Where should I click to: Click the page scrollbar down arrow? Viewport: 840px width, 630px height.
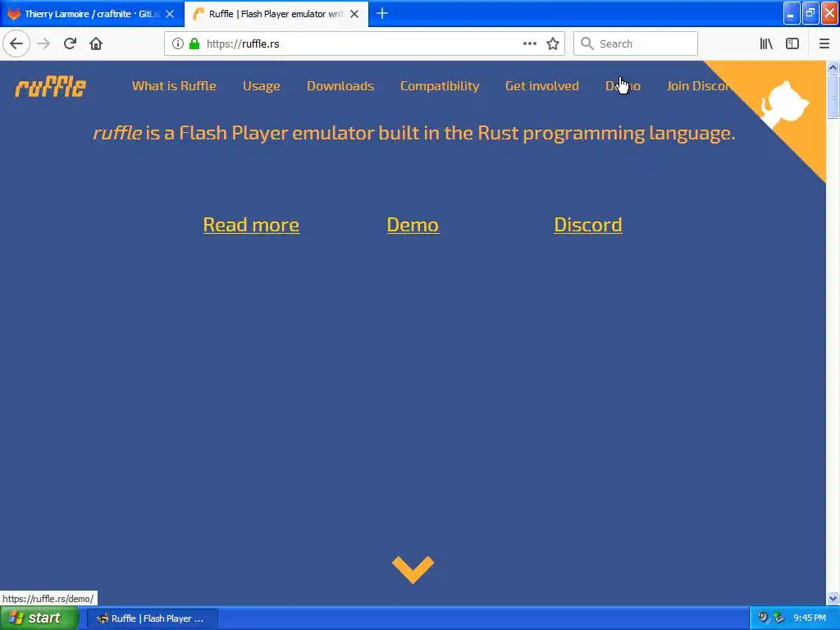[x=833, y=598]
